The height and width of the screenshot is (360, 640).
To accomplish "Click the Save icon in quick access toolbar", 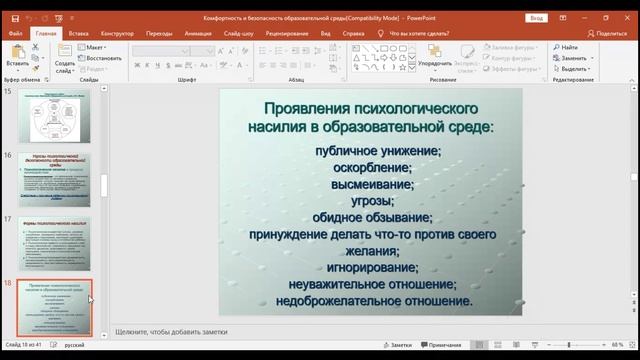I will coord(16,18).
